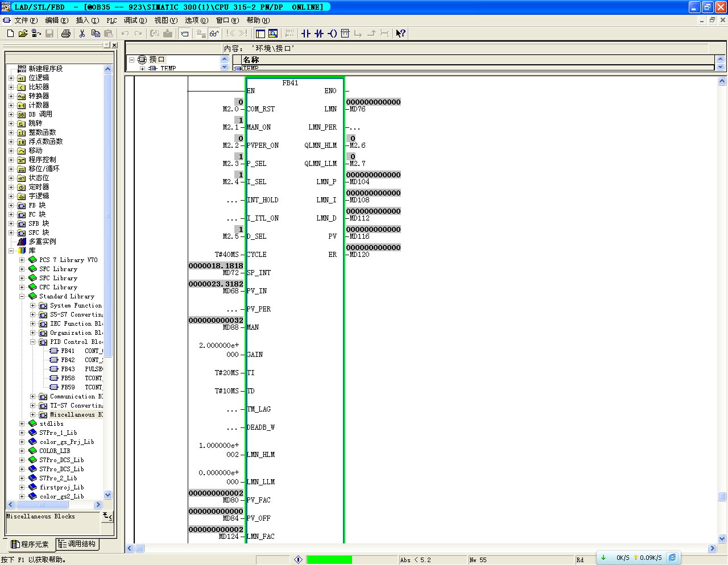Image resolution: width=728 pixels, height=565 pixels.
Task: Collapse the Standard Library node
Action: click(22, 296)
